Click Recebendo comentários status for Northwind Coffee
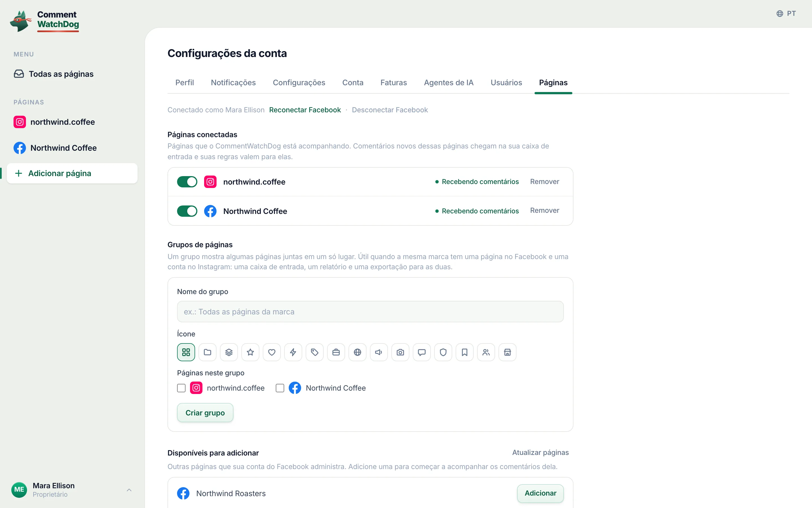The width and height of the screenshot is (812, 508). click(x=477, y=211)
